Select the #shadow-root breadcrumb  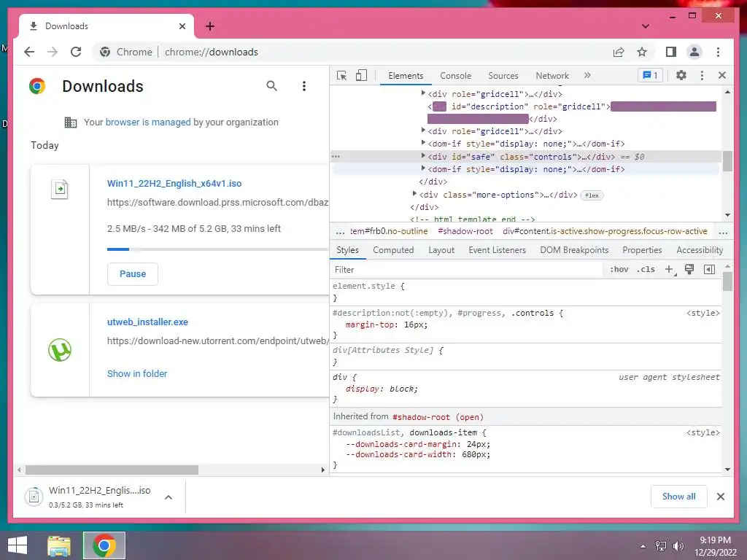[465, 231]
